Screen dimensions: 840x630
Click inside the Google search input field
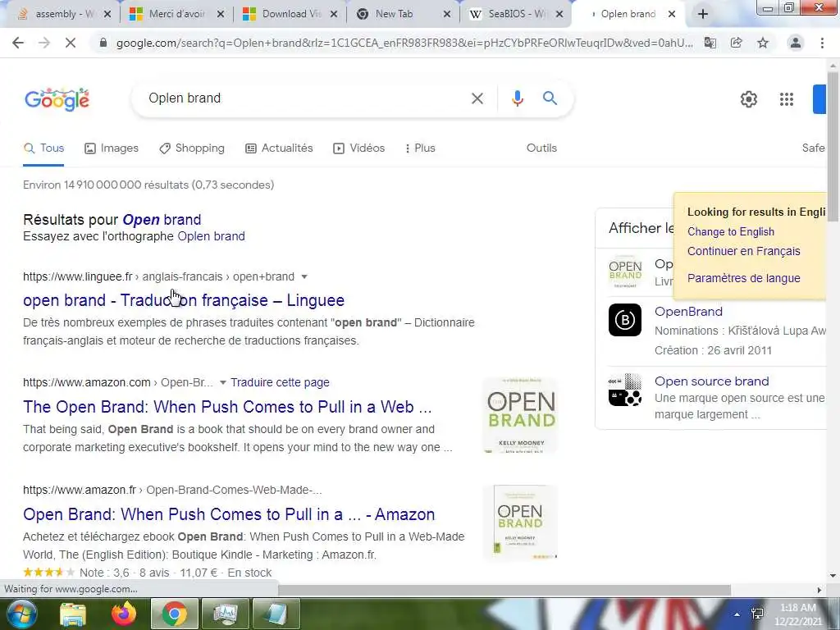pyautogui.click(x=305, y=98)
